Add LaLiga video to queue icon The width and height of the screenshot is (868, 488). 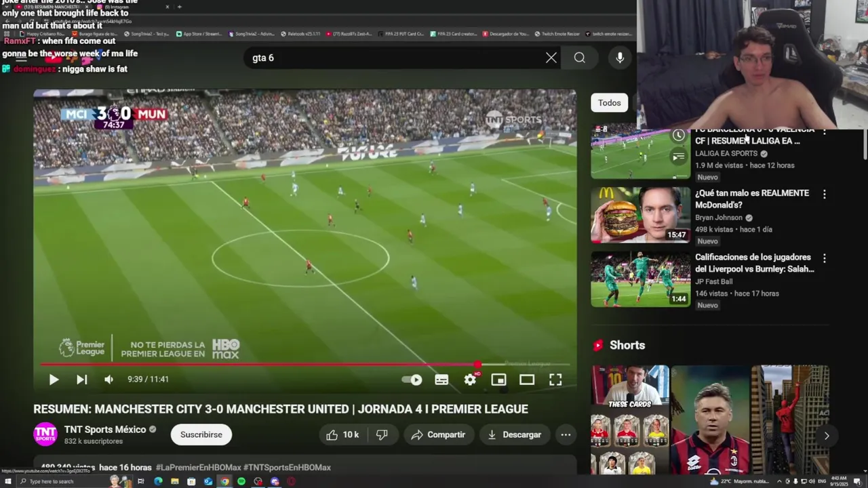click(678, 157)
